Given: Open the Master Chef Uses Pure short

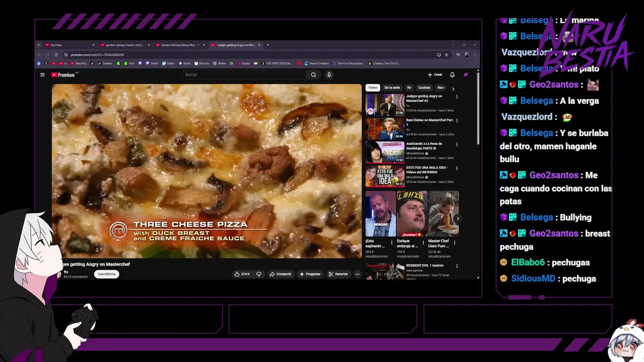Looking at the screenshot, I should (443, 214).
